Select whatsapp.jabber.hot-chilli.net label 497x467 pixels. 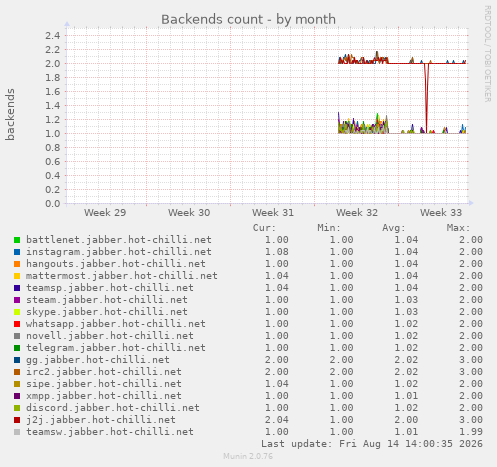(x=116, y=324)
